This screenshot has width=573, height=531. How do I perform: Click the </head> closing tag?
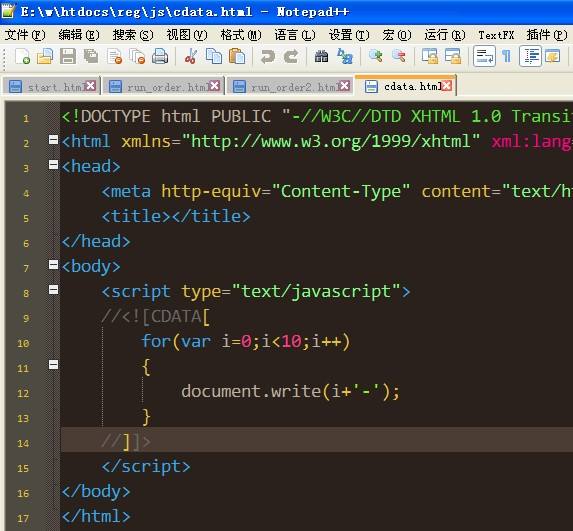pos(96,241)
